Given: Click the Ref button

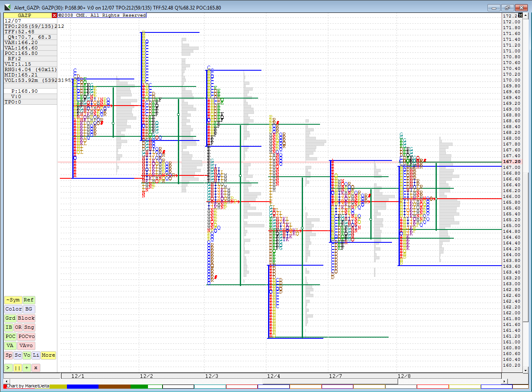Looking at the screenshot, I should pyautogui.click(x=29, y=300).
